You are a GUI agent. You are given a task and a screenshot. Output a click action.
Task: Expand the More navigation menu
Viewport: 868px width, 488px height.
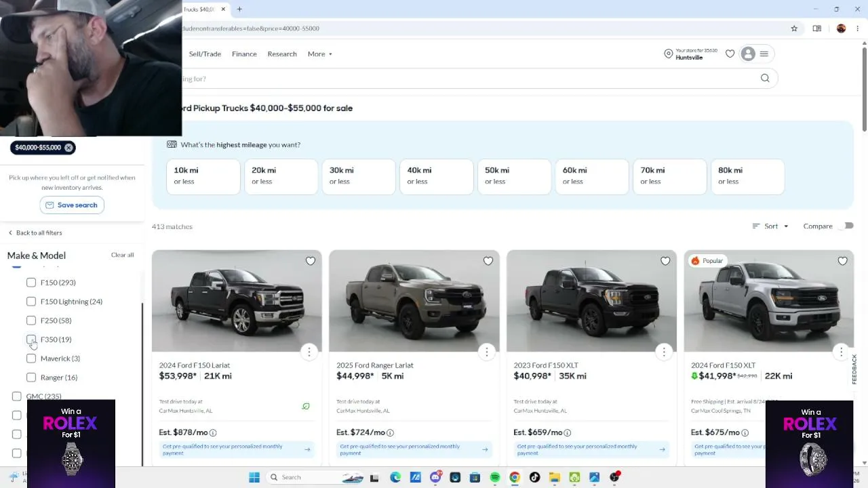point(320,54)
